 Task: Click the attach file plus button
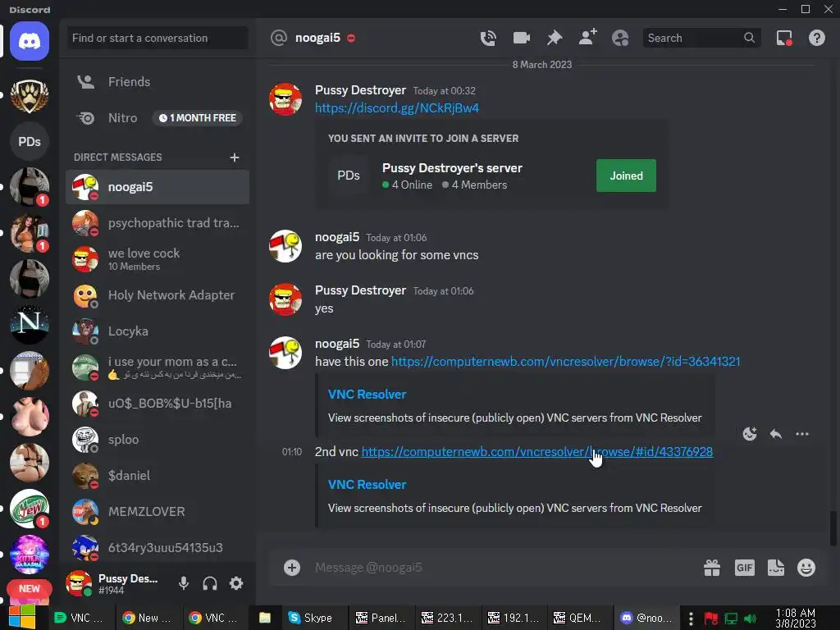[x=292, y=568]
